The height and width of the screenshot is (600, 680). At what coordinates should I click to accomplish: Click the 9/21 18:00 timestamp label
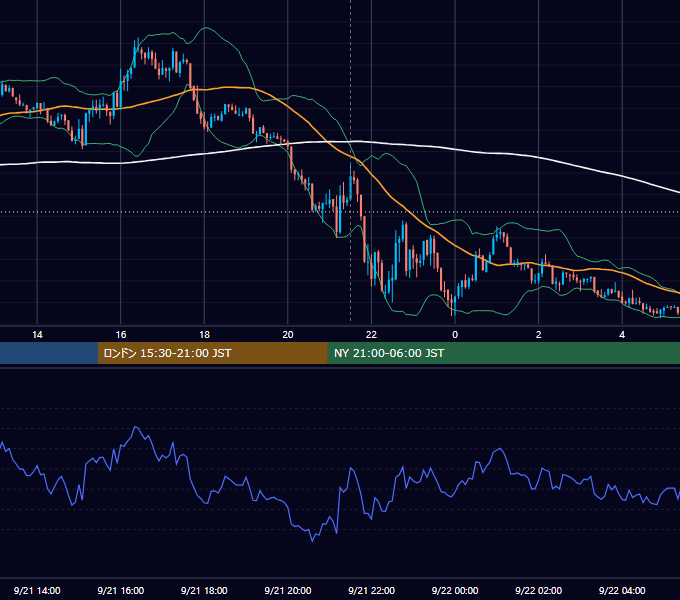coord(204,590)
